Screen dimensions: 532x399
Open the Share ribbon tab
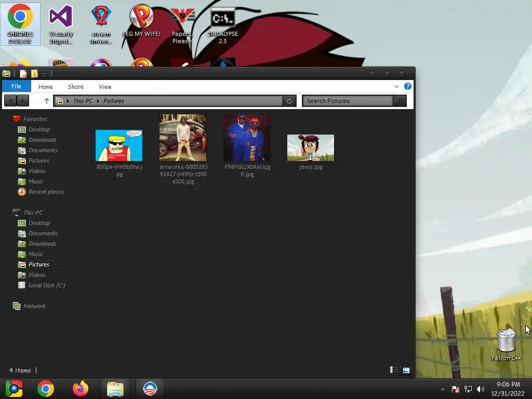[x=76, y=87]
